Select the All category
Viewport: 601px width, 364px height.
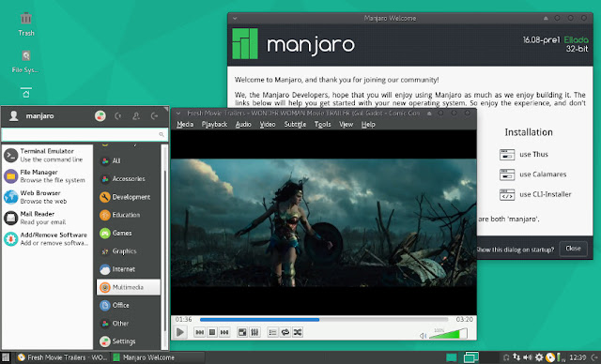click(x=128, y=160)
